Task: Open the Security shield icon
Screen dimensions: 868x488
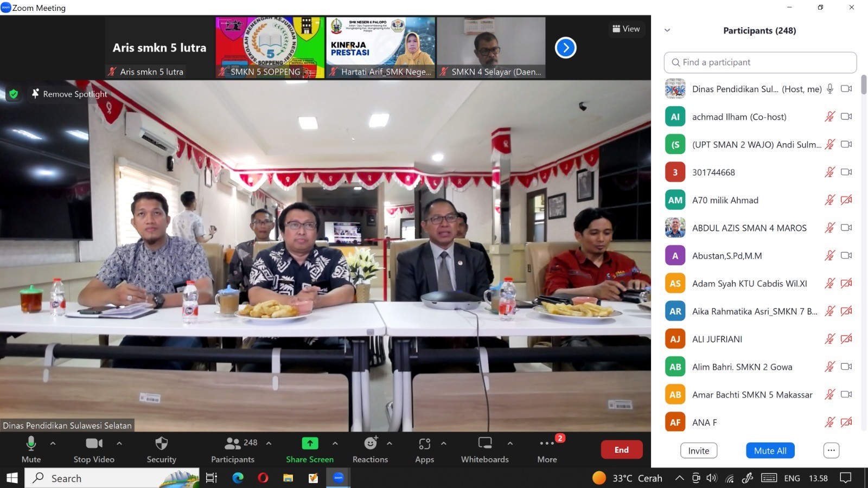Action: [161, 444]
